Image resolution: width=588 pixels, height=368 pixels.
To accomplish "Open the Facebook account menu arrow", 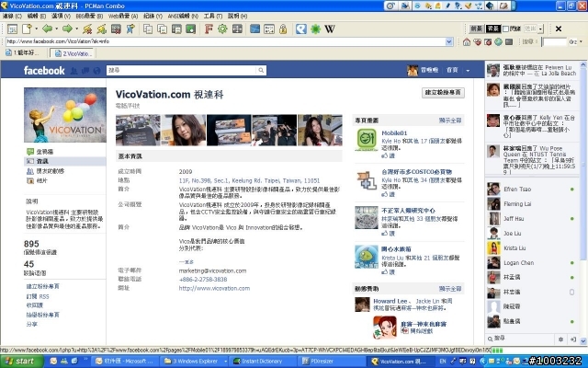I will [x=468, y=70].
